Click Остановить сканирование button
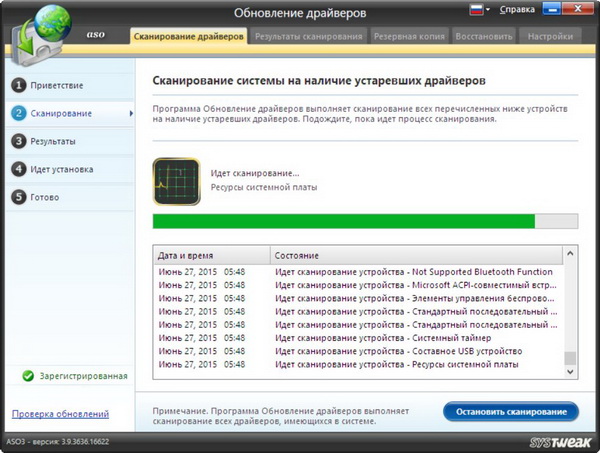This screenshot has width=600, height=453. pos(511,412)
